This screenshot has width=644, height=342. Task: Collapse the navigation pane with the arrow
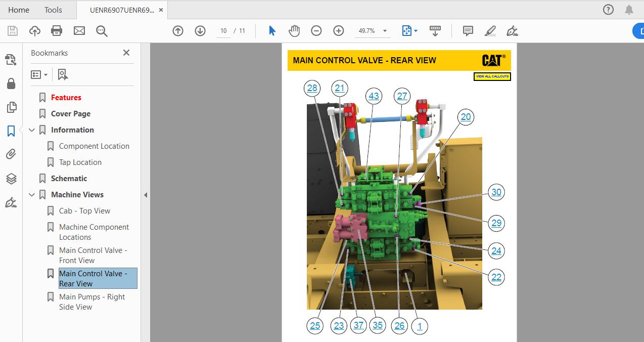click(x=146, y=195)
